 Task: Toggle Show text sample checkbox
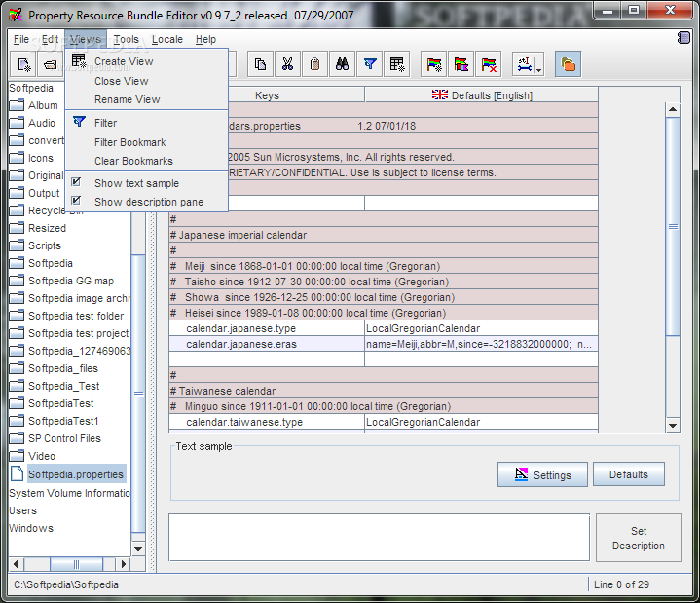point(76,182)
